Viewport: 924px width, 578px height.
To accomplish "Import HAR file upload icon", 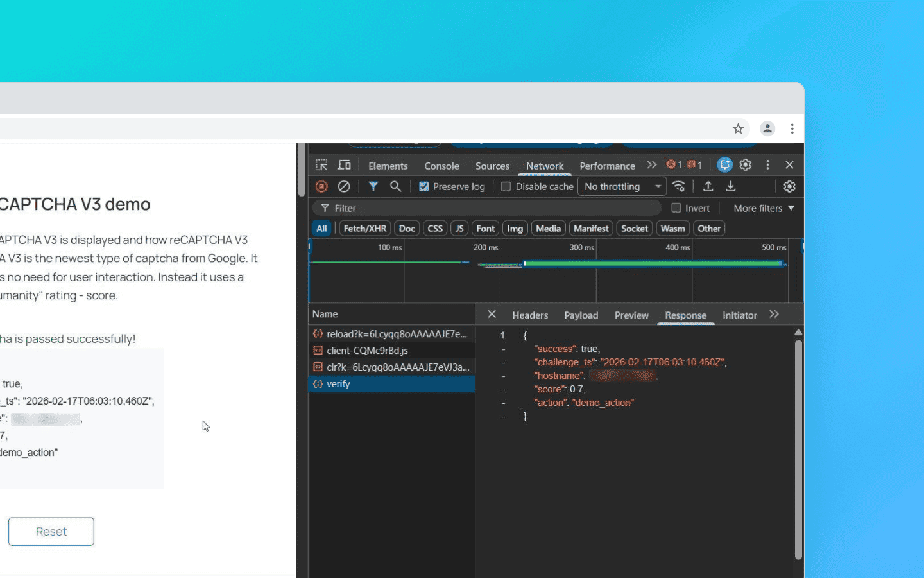I will click(x=708, y=186).
